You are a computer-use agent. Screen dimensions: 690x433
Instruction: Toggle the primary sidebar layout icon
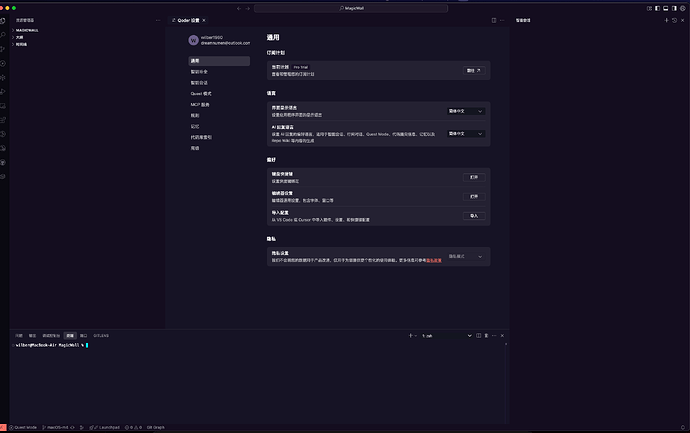tap(657, 8)
